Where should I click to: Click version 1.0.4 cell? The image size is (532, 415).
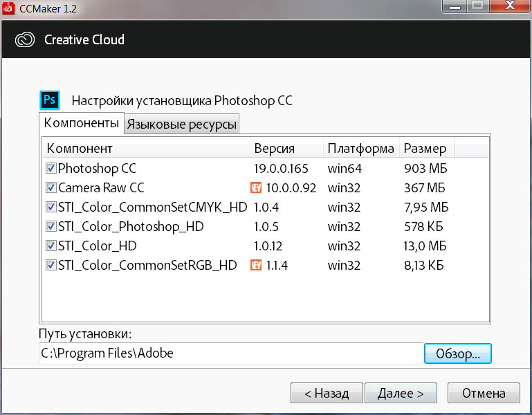(x=266, y=207)
